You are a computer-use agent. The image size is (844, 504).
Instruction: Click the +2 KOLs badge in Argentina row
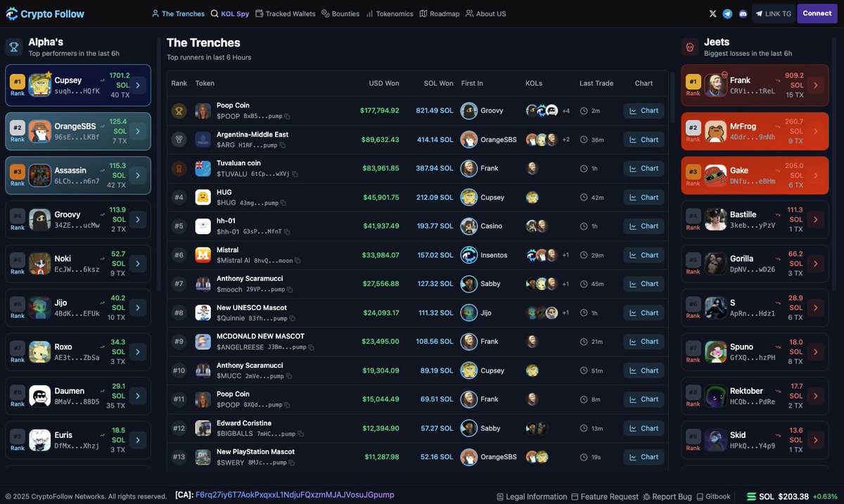(x=565, y=139)
